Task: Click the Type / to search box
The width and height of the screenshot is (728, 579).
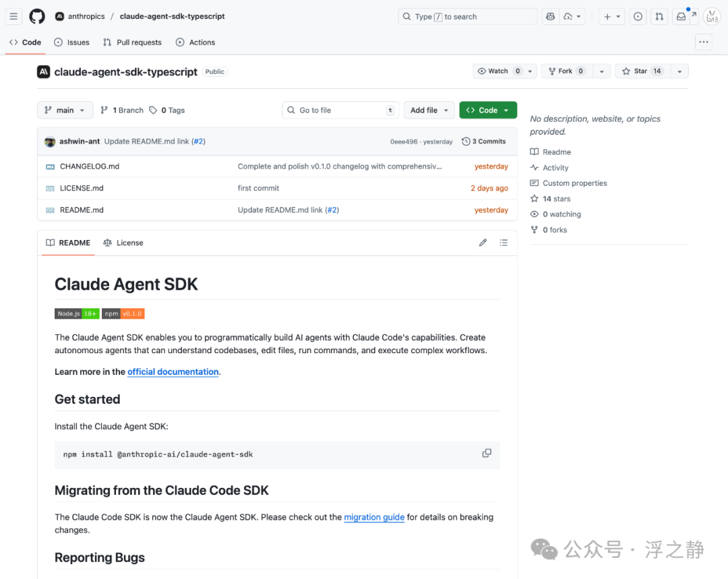Action: point(468,17)
